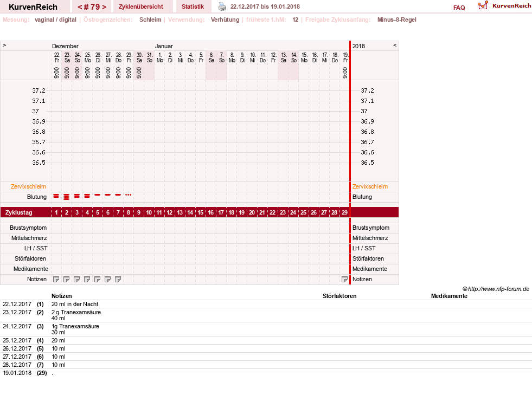This screenshot has width=532, height=408.
Task: Click cycle day 21 in the Zyklustag bar
Action: [262, 213]
